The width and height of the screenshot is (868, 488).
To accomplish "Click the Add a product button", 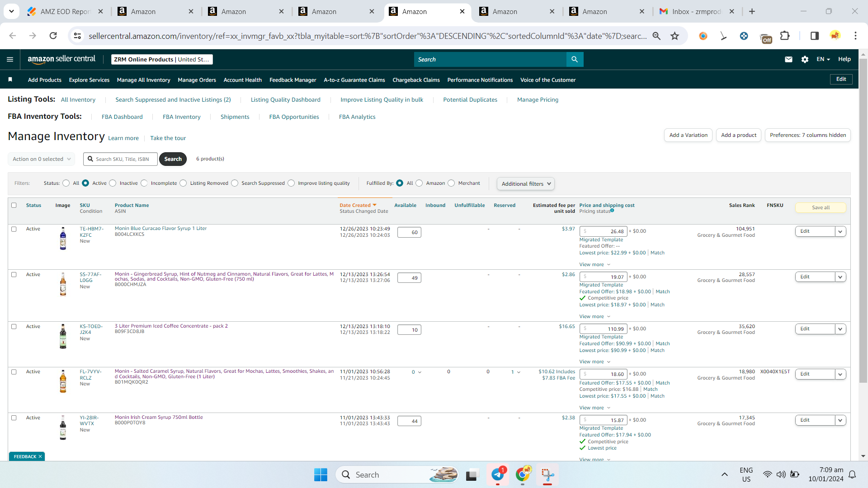I will (738, 135).
